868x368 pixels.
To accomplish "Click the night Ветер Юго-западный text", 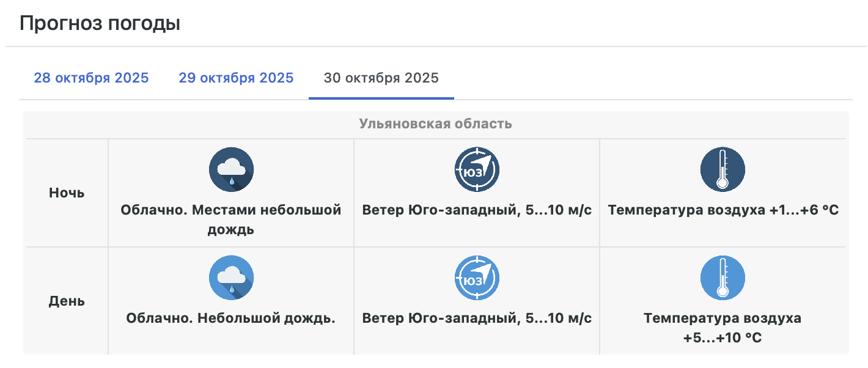I will (x=477, y=210).
